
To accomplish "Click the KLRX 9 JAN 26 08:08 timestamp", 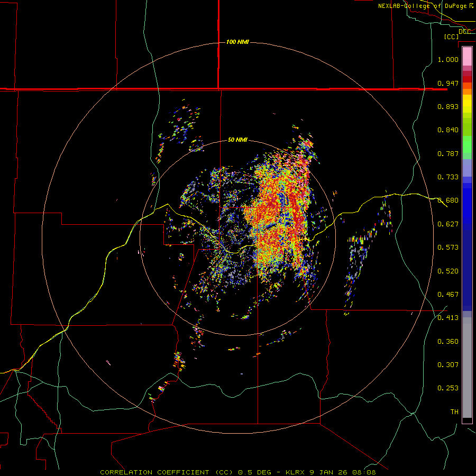I will point(331,472).
